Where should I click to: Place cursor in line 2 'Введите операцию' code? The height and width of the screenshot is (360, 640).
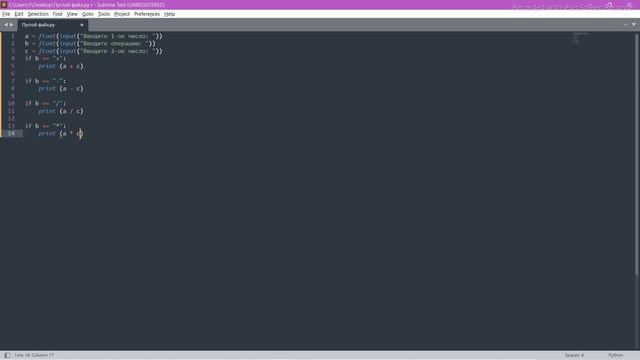[90, 43]
